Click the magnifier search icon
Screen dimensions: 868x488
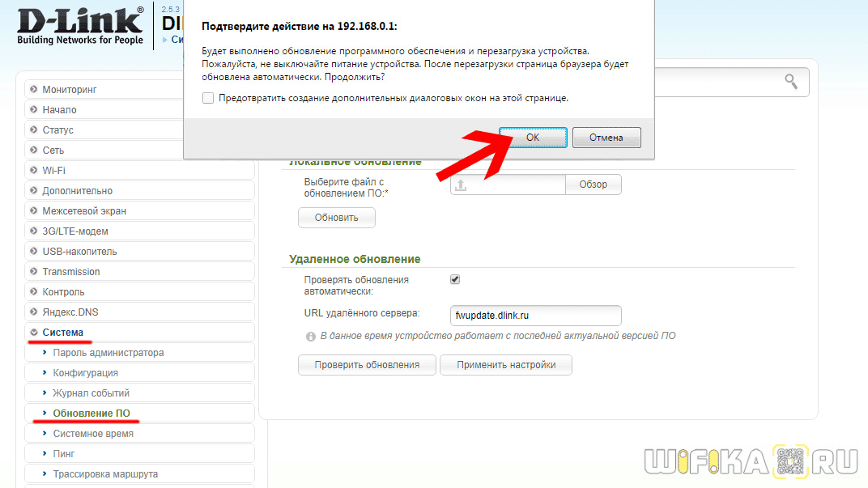(791, 82)
